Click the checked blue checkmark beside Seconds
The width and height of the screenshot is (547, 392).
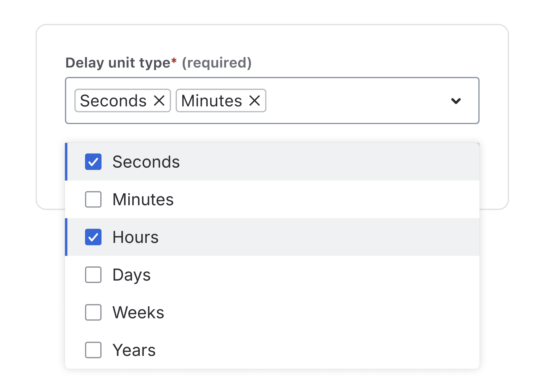[x=93, y=162]
